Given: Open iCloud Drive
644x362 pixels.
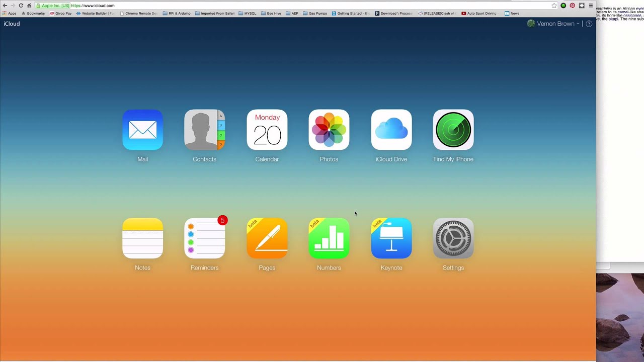Looking at the screenshot, I should pos(391,130).
